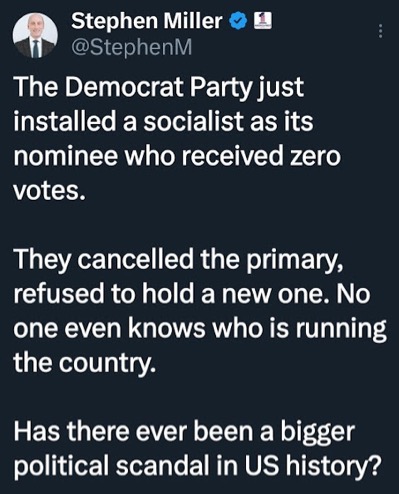Open the three-dot more options menu
The width and height of the screenshot is (399, 494).
pos(381,31)
